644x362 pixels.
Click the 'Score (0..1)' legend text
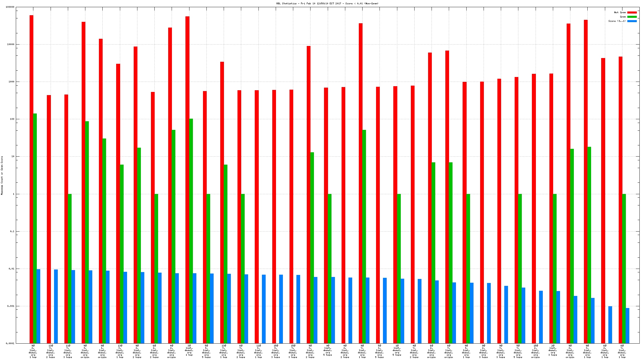[x=617, y=21]
